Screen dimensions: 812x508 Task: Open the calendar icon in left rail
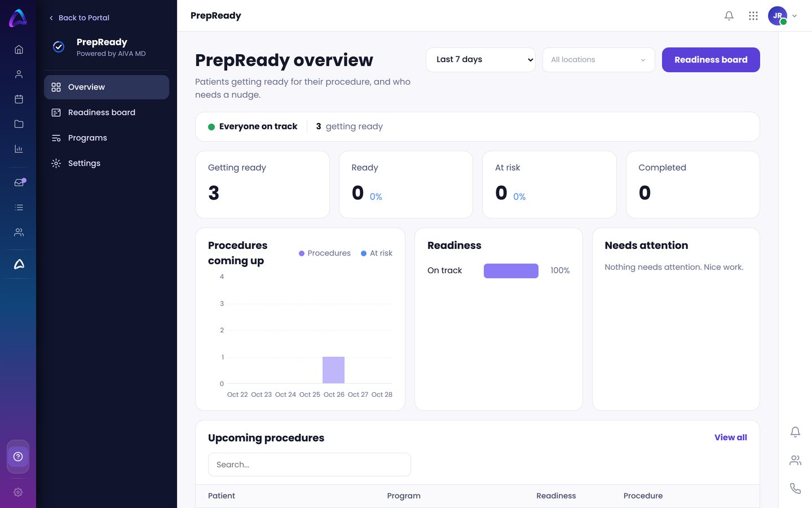[19, 99]
